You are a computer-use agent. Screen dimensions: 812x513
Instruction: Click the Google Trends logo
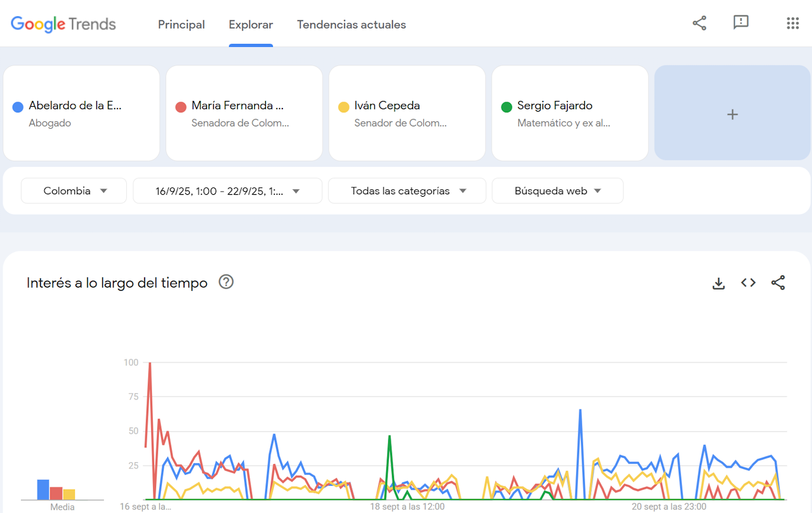(x=63, y=24)
